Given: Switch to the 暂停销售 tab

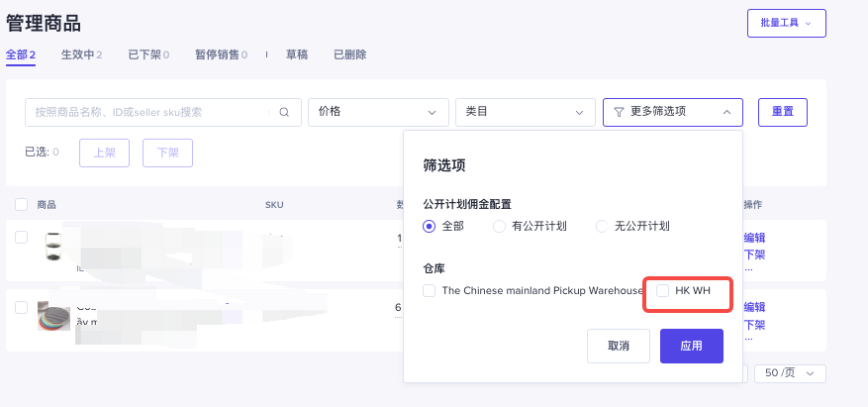Looking at the screenshot, I should 221,54.
